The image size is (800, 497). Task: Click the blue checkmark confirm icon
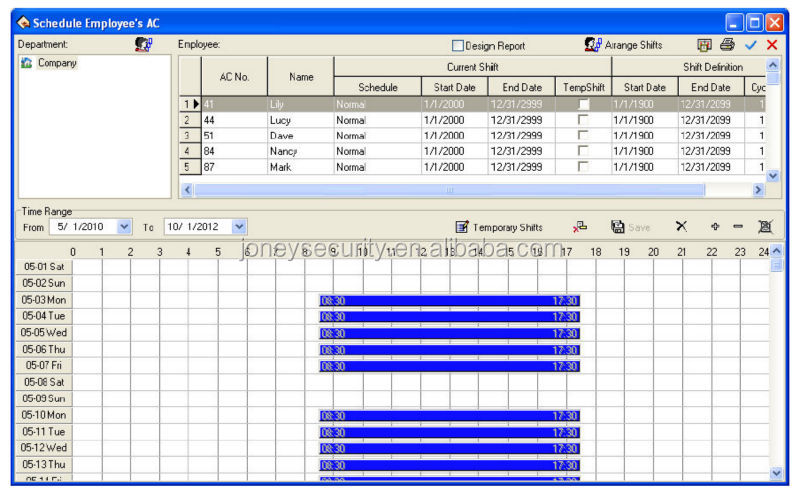(751, 45)
